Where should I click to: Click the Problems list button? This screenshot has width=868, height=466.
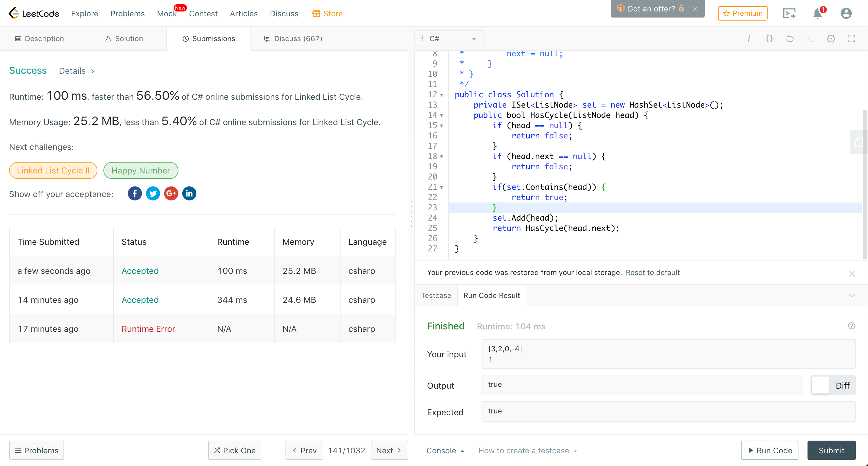(x=36, y=450)
